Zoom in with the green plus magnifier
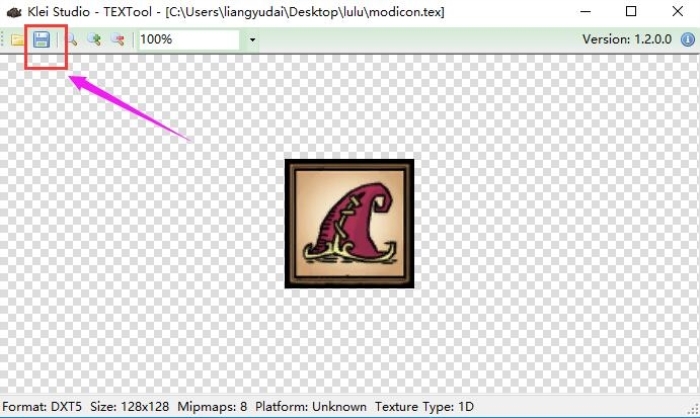The height and width of the screenshot is (418, 700). click(94, 40)
